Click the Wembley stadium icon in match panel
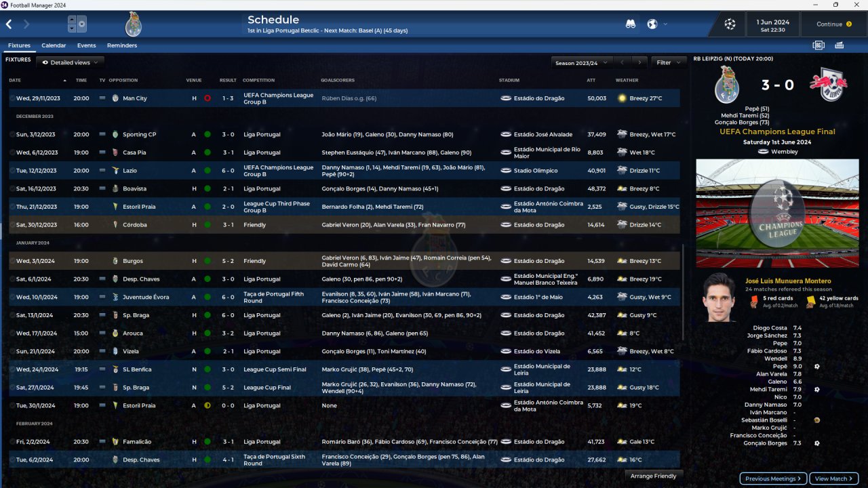 (x=763, y=152)
